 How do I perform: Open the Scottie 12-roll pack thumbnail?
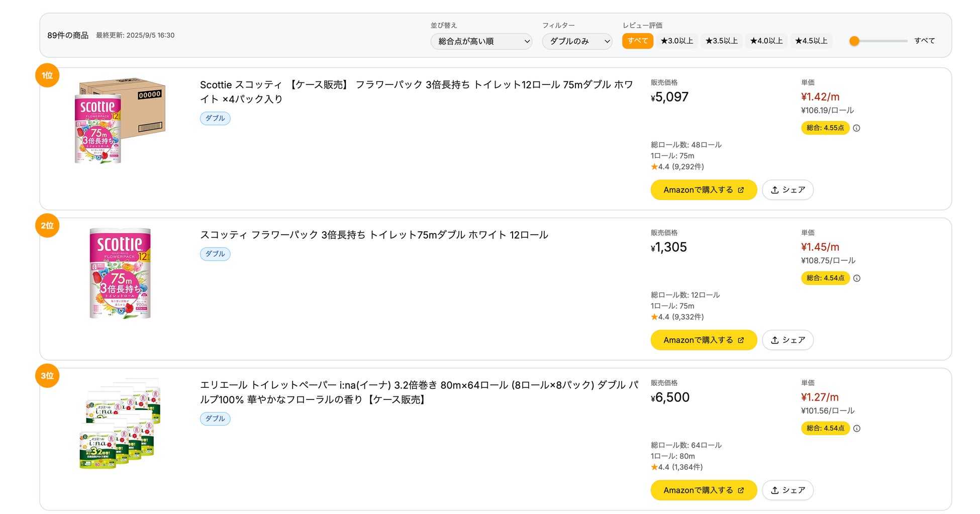point(120,273)
